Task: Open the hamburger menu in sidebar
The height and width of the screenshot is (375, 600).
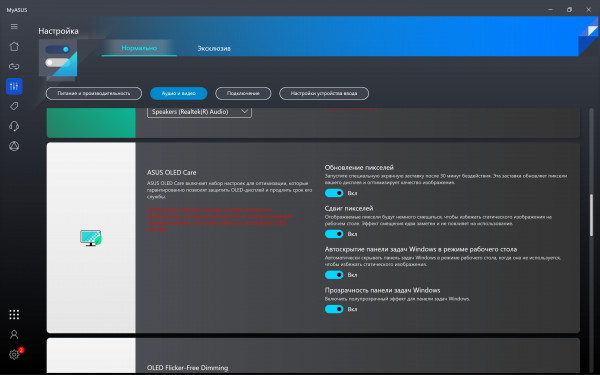Action: coord(14,26)
